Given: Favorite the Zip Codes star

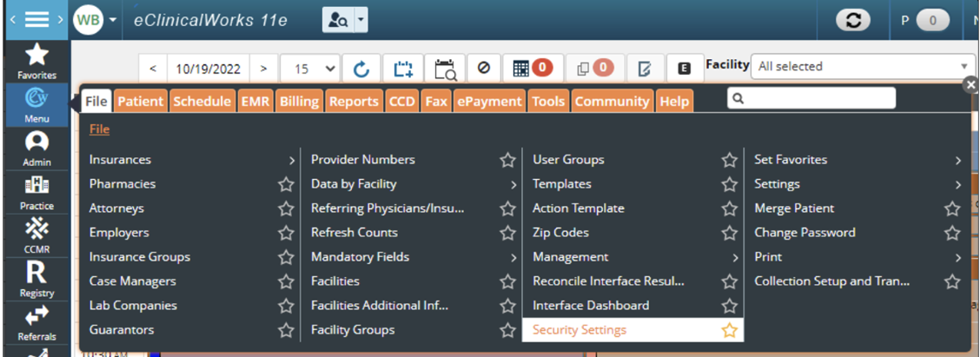Looking at the screenshot, I should tap(730, 233).
